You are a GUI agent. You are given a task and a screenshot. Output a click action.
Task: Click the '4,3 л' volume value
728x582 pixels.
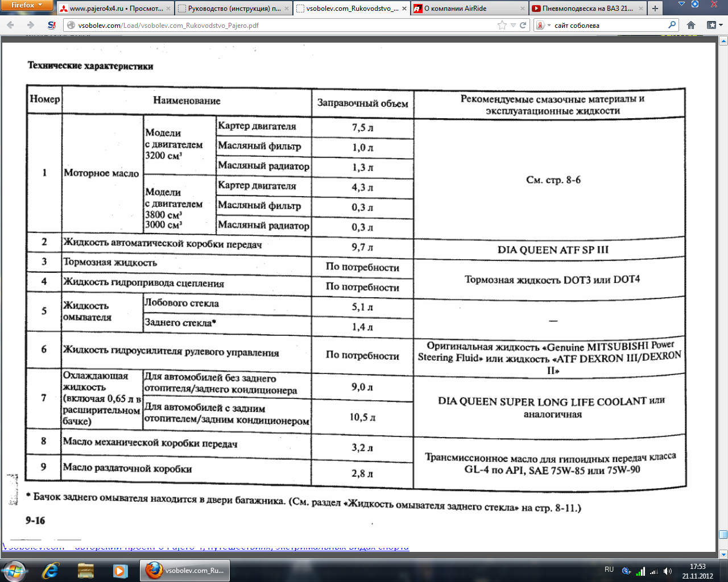tap(362, 187)
